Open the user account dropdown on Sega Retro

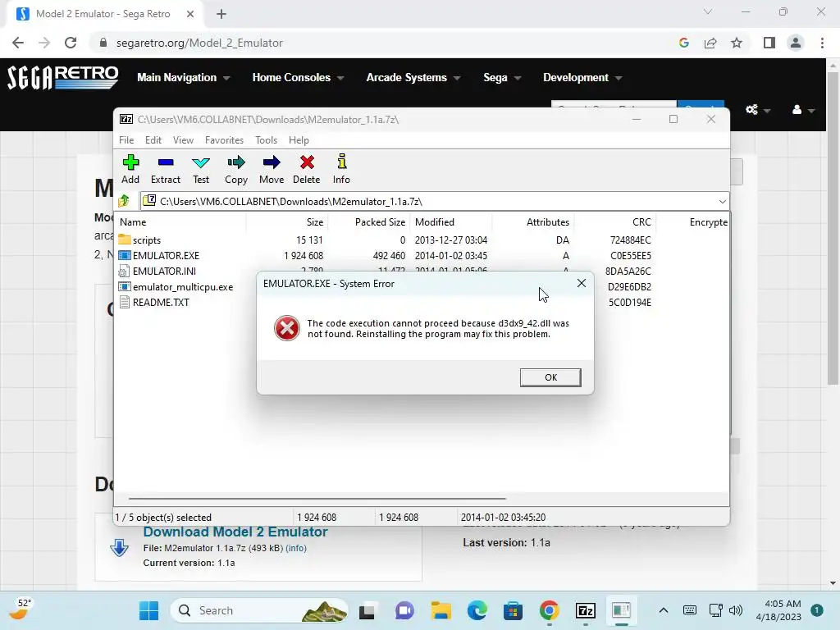(x=803, y=110)
